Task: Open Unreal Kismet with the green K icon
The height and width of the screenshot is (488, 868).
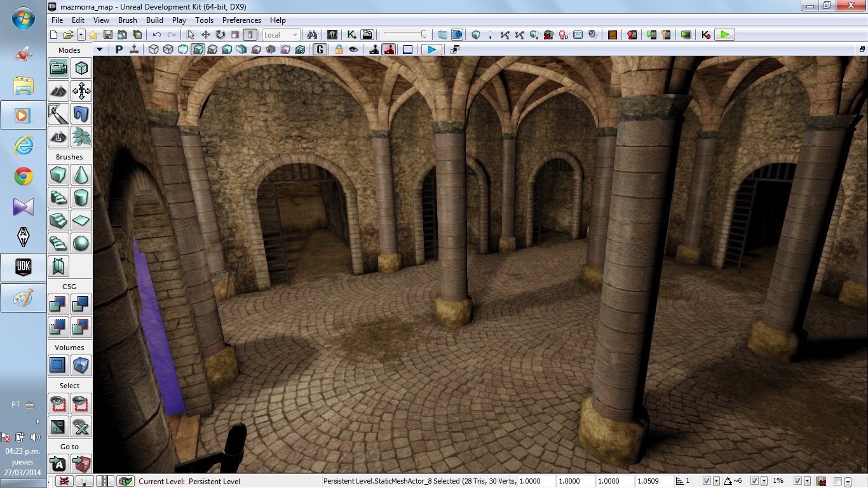Action: [x=351, y=35]
